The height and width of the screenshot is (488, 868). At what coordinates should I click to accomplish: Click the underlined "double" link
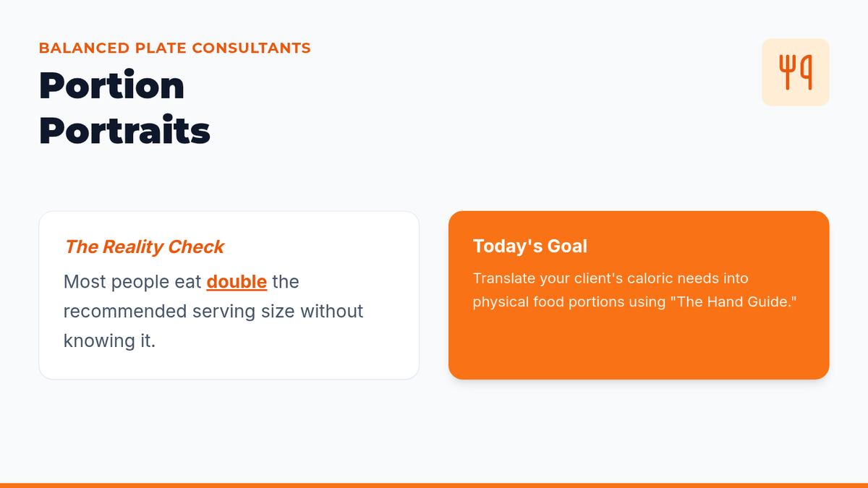click(237, 281)
